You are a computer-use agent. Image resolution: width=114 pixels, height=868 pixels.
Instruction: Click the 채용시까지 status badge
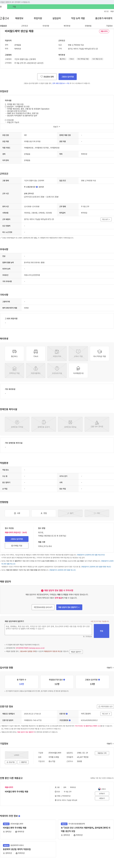point(104,31)
